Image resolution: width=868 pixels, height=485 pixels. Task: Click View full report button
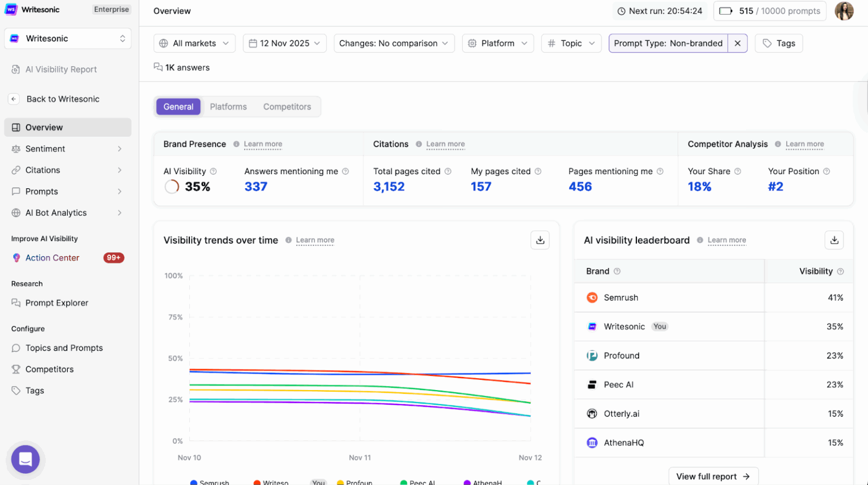[713, 477]
